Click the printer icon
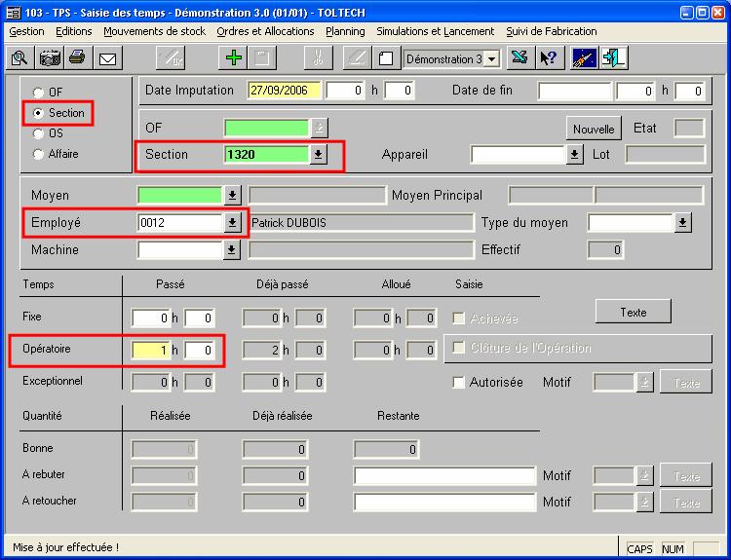Image resolution: width=731 pixels, height=560 pixels. pos(77,57)
